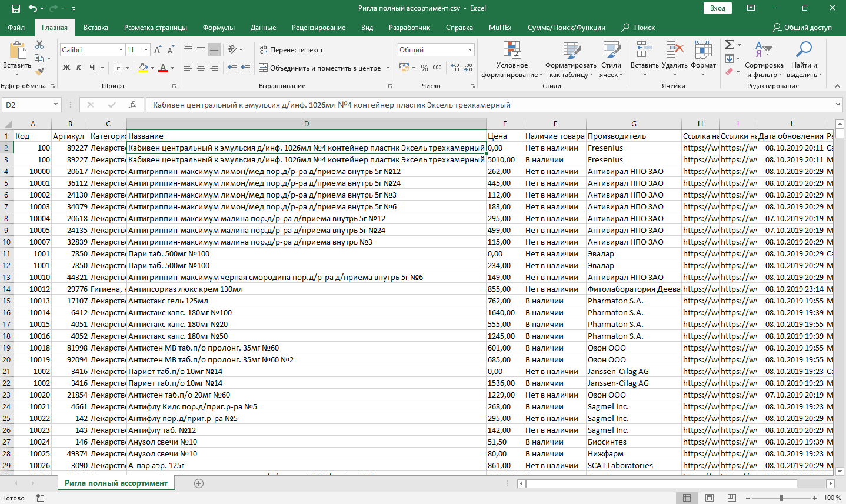This screenshot has width=846, height=504.
Task: Apply thousands separator 000 format
Action: 437,68
